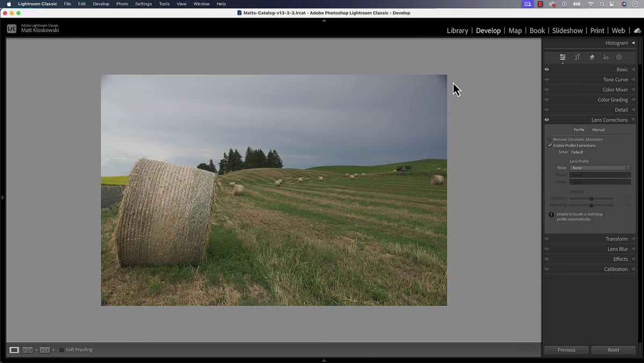The width and height of the screenshot is (644, 363).
Task: Toggle the Color Grading panel eye switch
Action: (x=547, y=99)
